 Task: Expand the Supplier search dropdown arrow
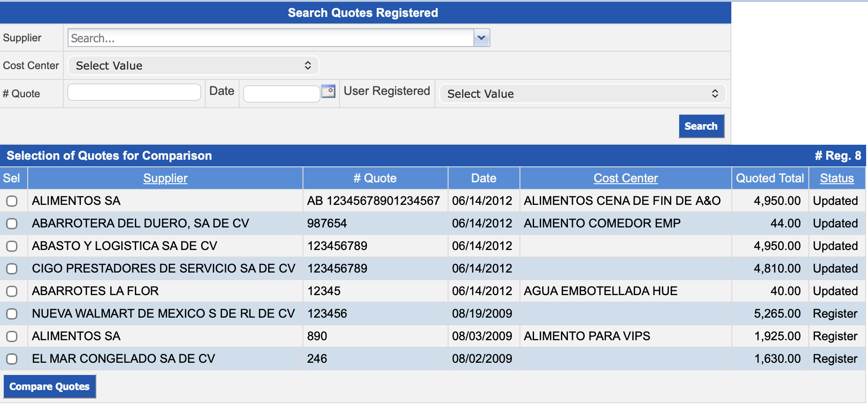tap(481, 38)
